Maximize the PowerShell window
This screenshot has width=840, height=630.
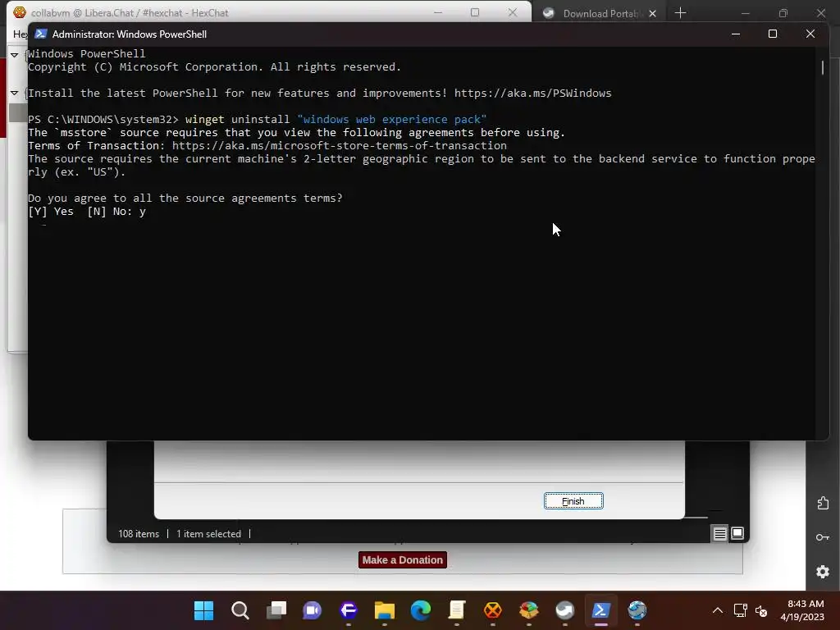coord(773,34)
